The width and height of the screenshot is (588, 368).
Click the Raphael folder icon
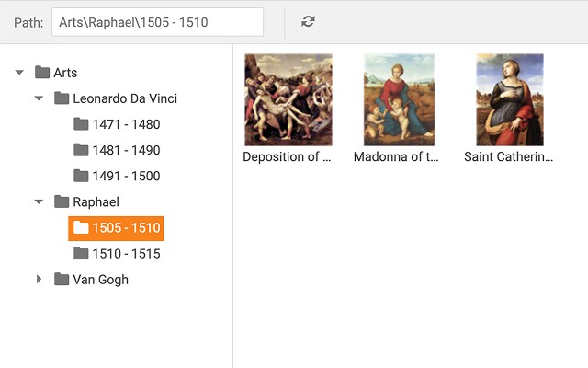[62, 201]
